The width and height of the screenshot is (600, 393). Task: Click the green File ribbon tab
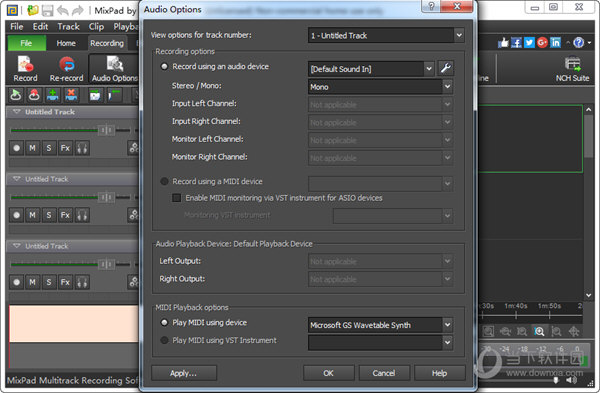pyautogui.click(x=26, y=43)
